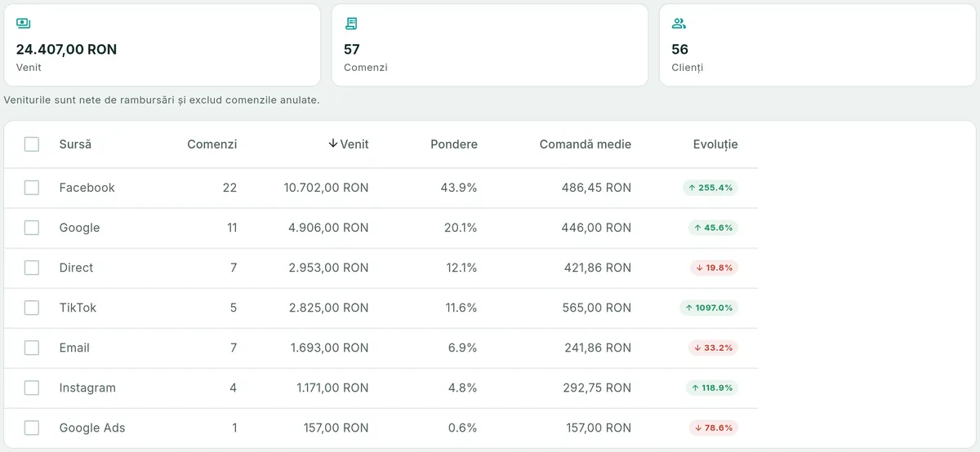Click the 6.9% share cell
980x452 pixels.
(x=464, y=348)
